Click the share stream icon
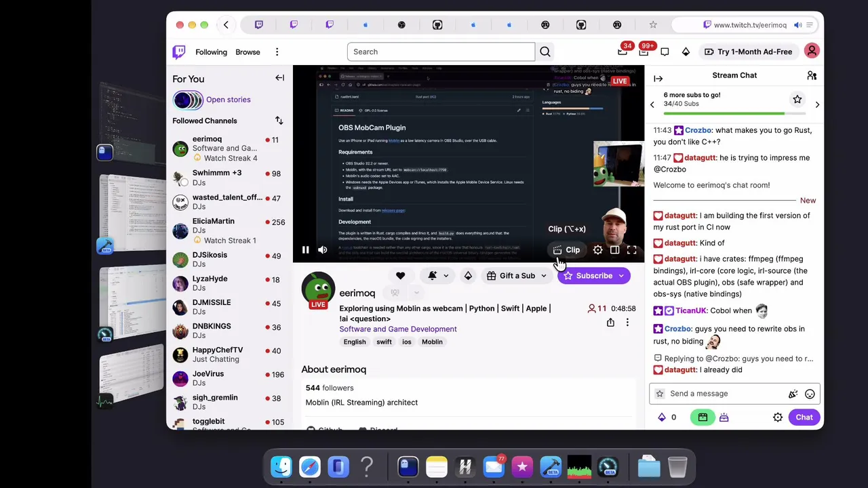 coord(610,323)
